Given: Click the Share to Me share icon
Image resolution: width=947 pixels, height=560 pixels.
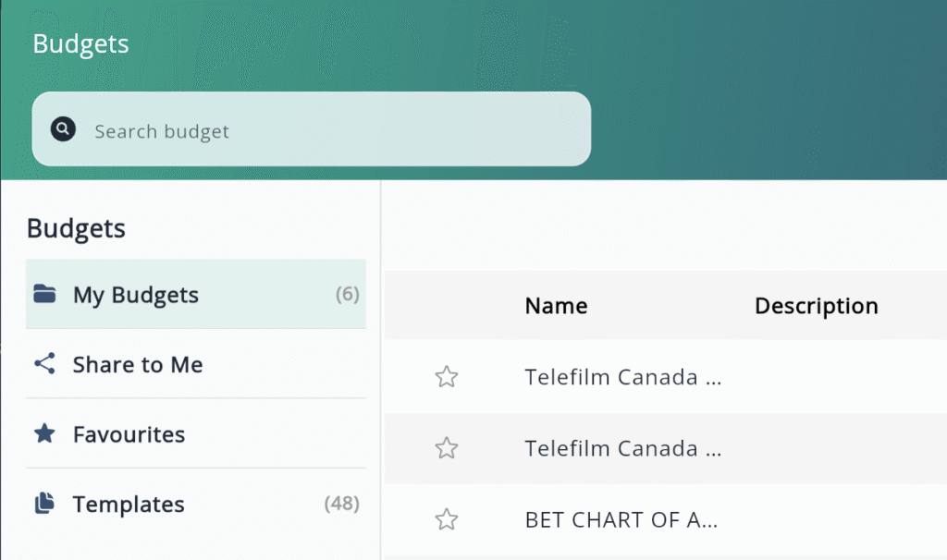Looking at the screenshot, I should coord(44,364).
